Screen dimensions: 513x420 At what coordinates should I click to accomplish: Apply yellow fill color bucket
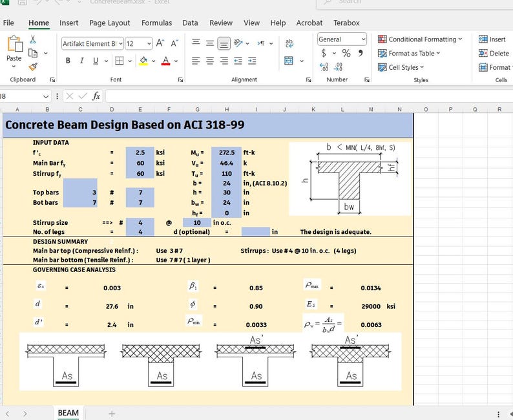tap(143, 61)
